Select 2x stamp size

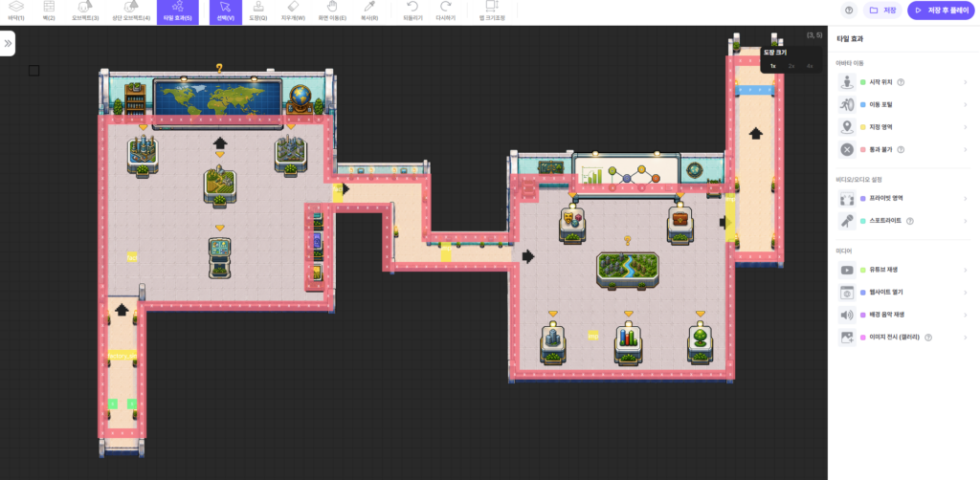[791, 66]
